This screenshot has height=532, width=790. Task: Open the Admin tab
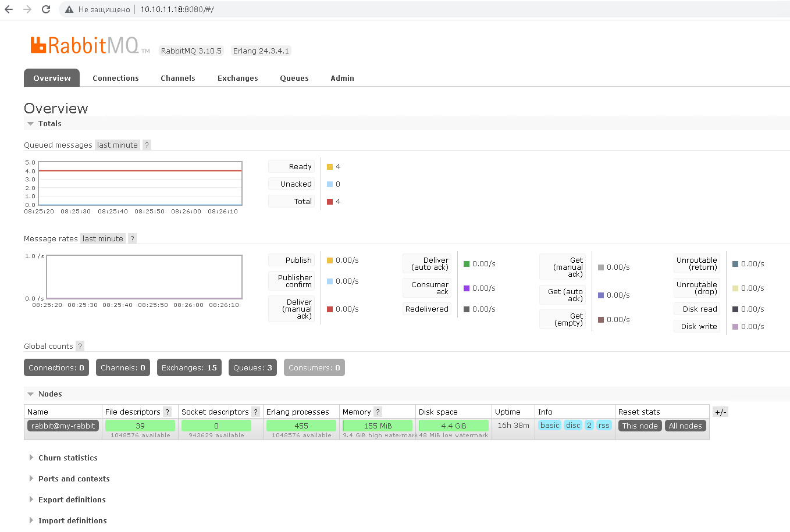tap(342, 78)
